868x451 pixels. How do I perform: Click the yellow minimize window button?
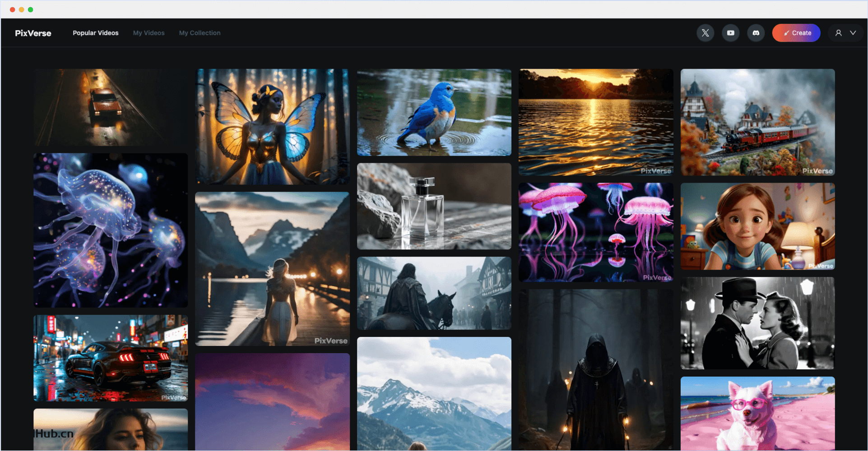tap(21, 9)
